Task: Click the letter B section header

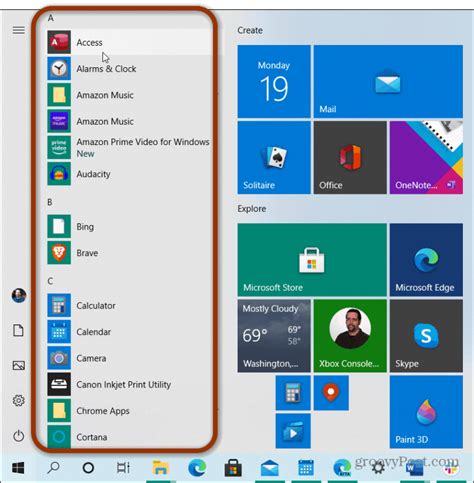Action: pos(50,202)
